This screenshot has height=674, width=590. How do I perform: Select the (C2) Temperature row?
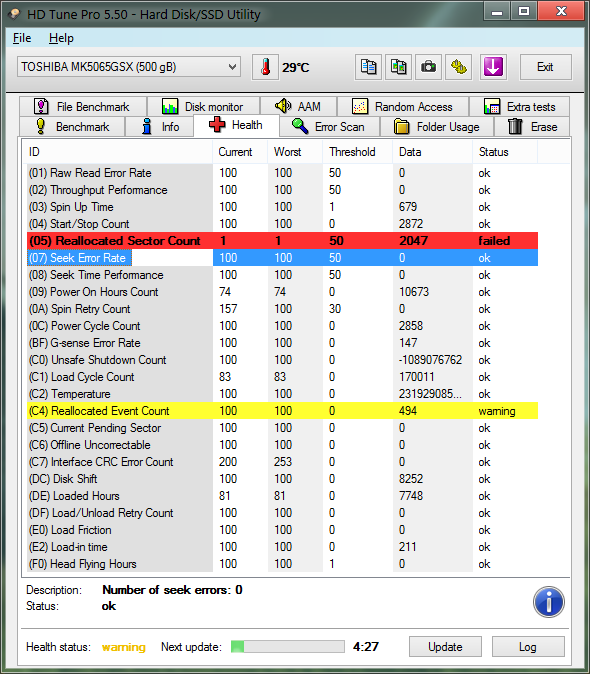[282, 394]
